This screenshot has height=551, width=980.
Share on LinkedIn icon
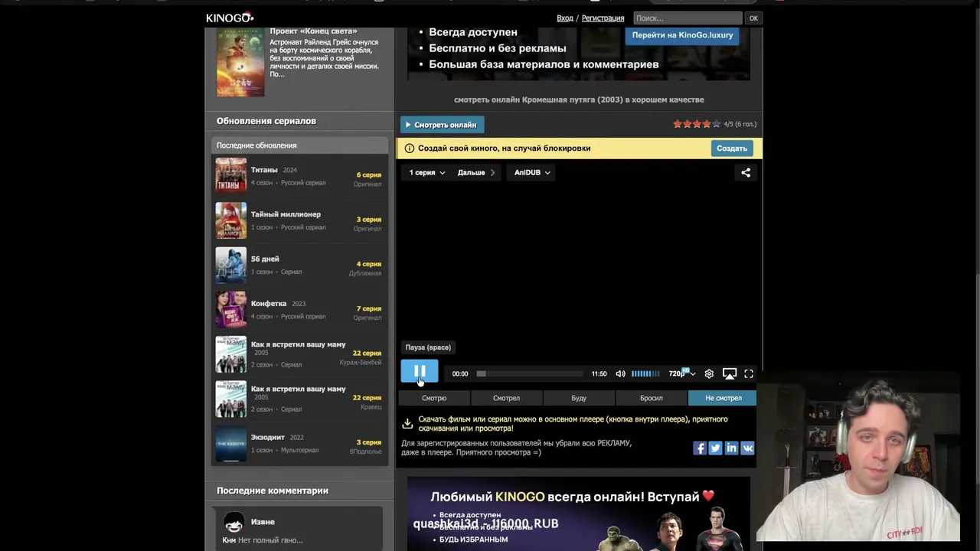click(731, 448)
